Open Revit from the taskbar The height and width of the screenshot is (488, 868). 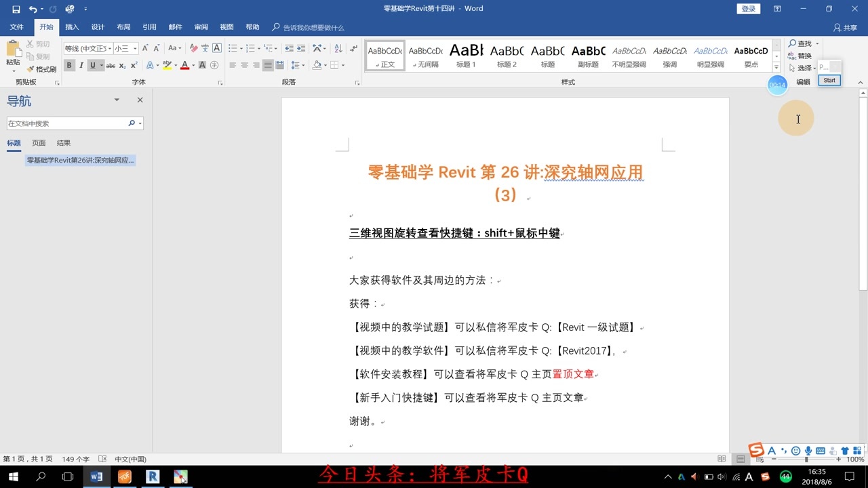pos(153,476)
